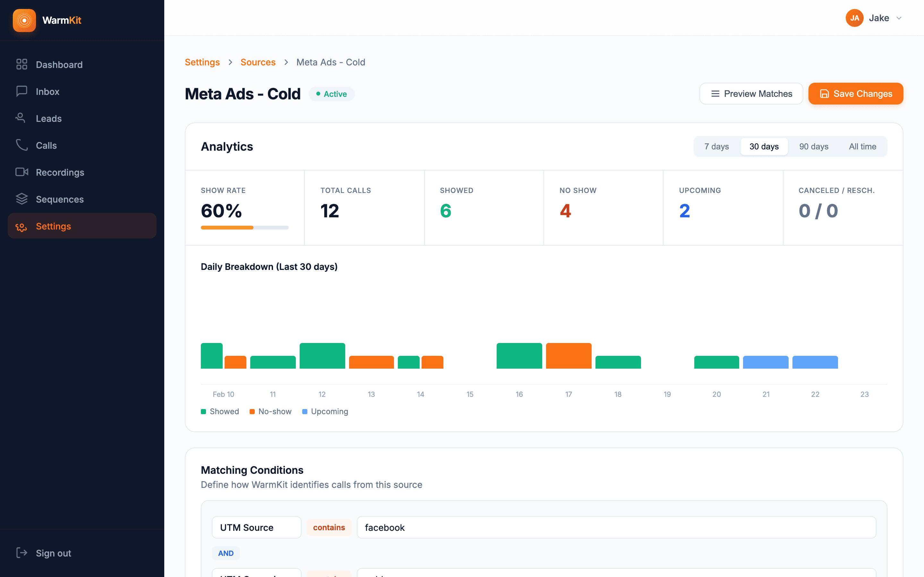Toggle the No-show legend item
This screenshot has width=924, height=577.
[270, 411]
